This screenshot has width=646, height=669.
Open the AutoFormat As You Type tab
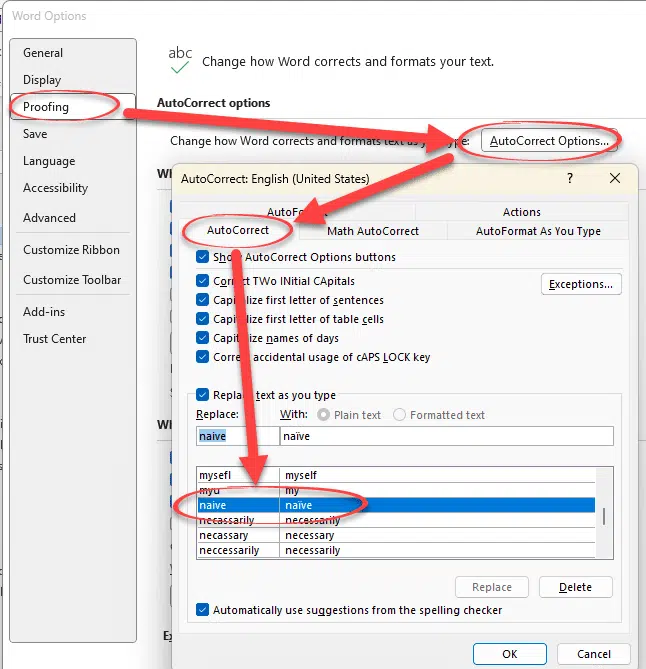click(x=538, y=231)
